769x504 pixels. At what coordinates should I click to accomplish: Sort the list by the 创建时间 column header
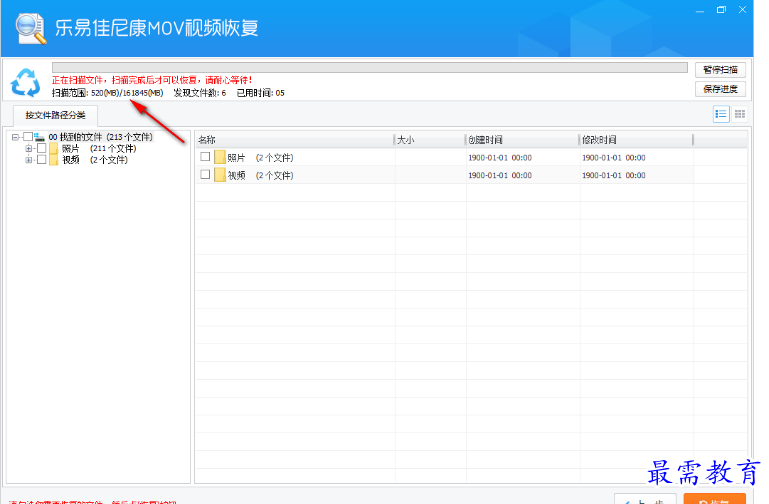point(522,140)
